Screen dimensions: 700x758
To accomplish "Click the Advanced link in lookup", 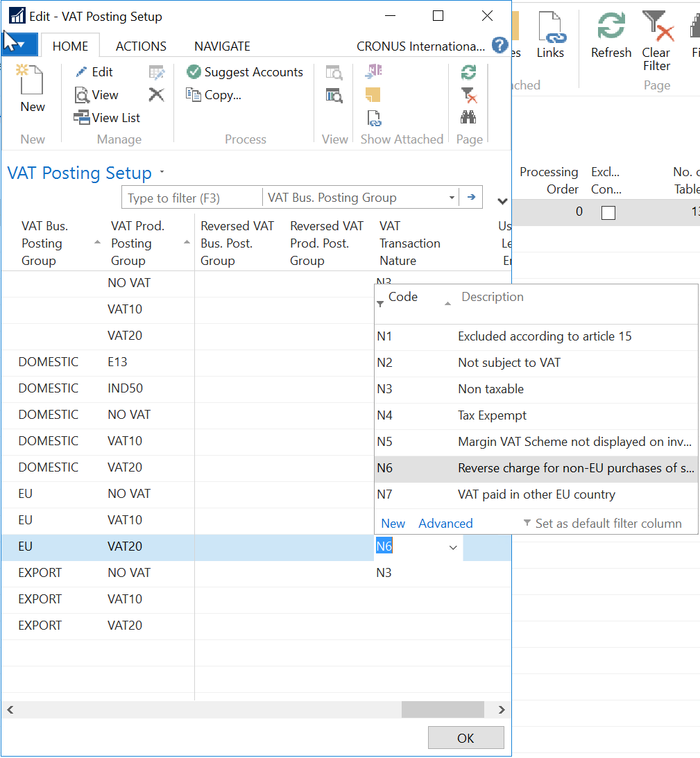I will (x=445, y=523).
